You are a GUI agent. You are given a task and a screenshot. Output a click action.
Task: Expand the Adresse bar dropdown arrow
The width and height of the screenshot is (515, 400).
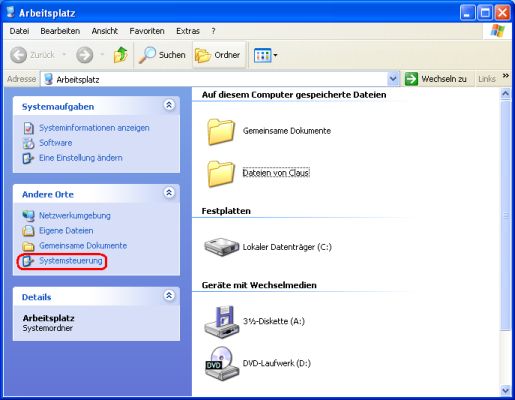pyautogui.click(x=393, y=79)
